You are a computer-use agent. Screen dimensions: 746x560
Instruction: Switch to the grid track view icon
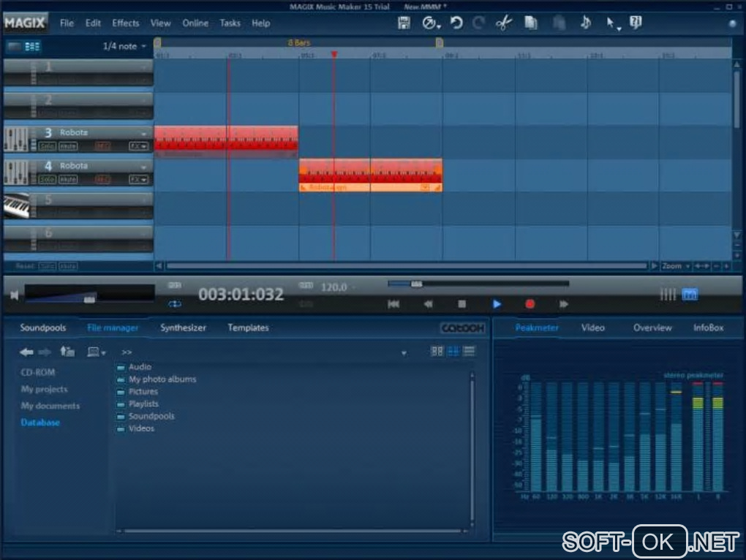point(32,46)
